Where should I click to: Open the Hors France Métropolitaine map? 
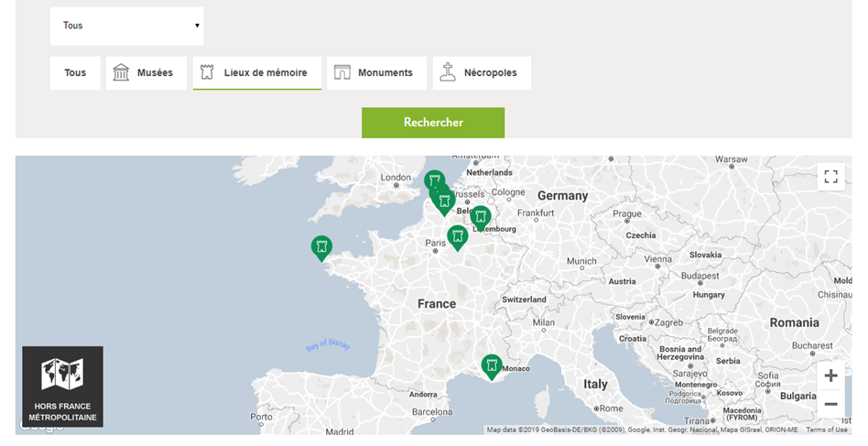pyautogui.click(x=62, y=386)
